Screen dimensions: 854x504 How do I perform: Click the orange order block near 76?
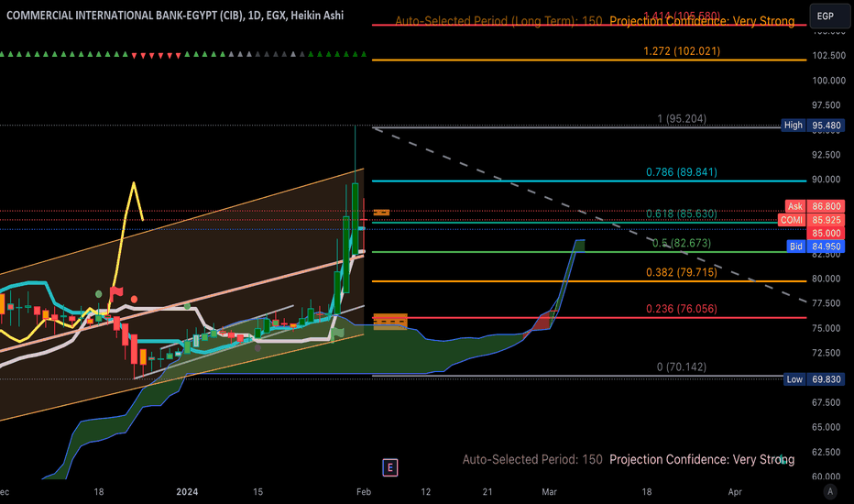[390, 322]
